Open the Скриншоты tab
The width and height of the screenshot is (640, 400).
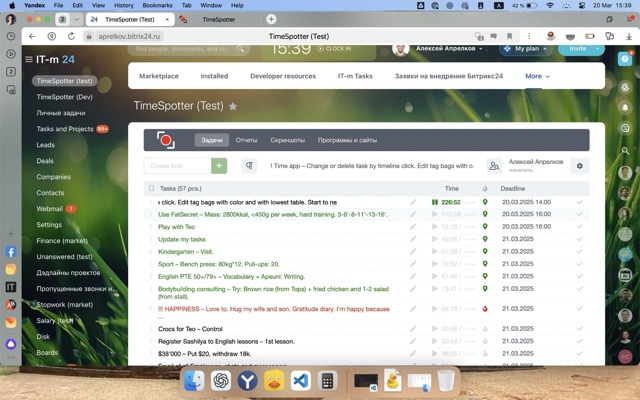click(287, 141)
